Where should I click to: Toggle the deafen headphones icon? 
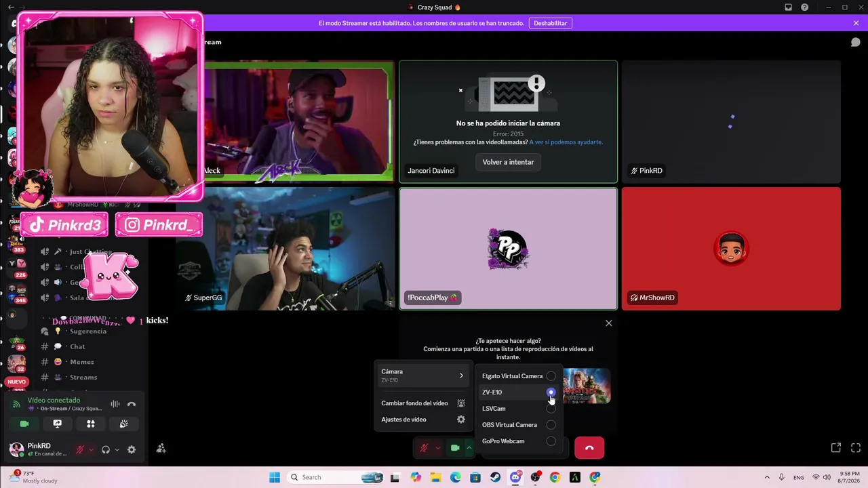106,449
